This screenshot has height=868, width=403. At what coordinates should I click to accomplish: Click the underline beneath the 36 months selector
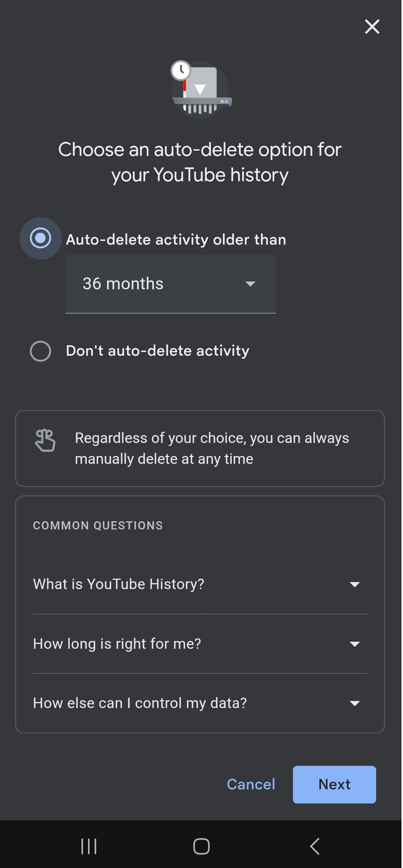pos(170,313)
